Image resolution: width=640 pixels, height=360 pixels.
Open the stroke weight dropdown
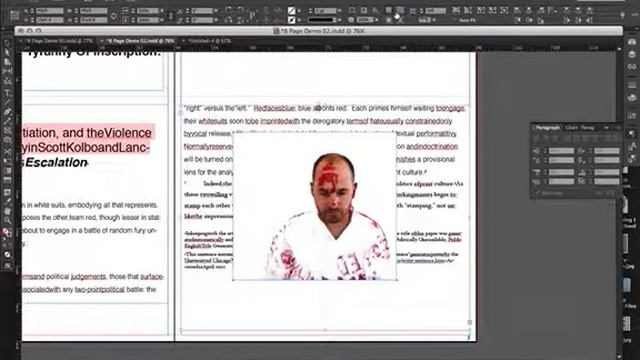339,11
